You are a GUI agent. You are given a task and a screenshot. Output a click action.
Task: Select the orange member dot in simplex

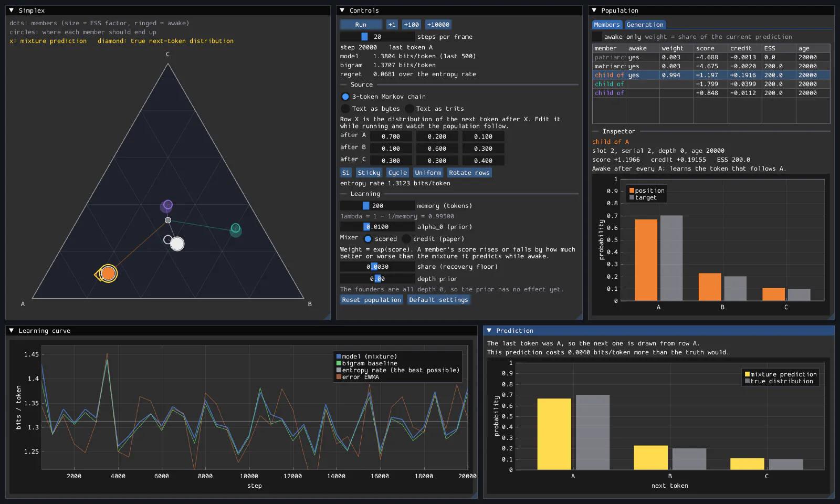pos(108,274)
